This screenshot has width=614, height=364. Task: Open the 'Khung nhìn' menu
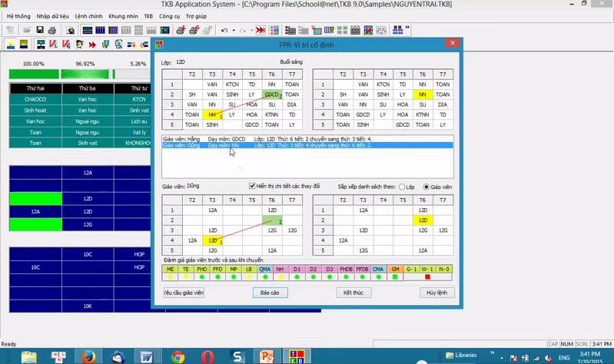point(123,16)
